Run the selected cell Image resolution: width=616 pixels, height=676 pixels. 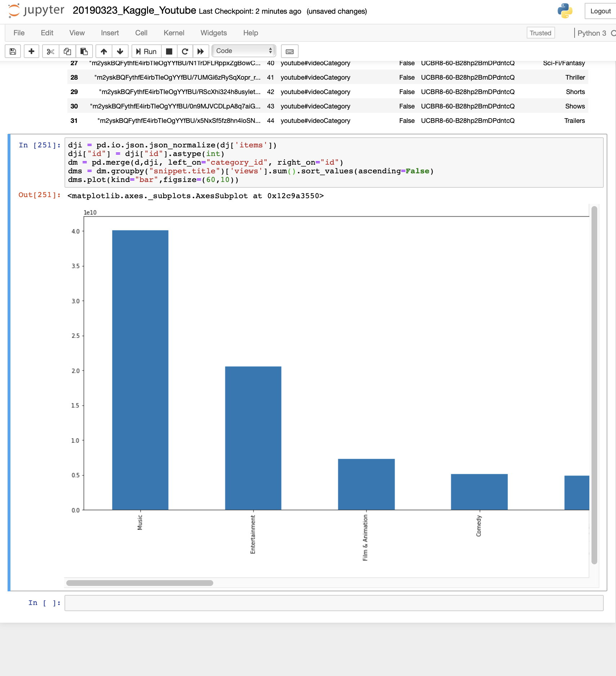146,51
